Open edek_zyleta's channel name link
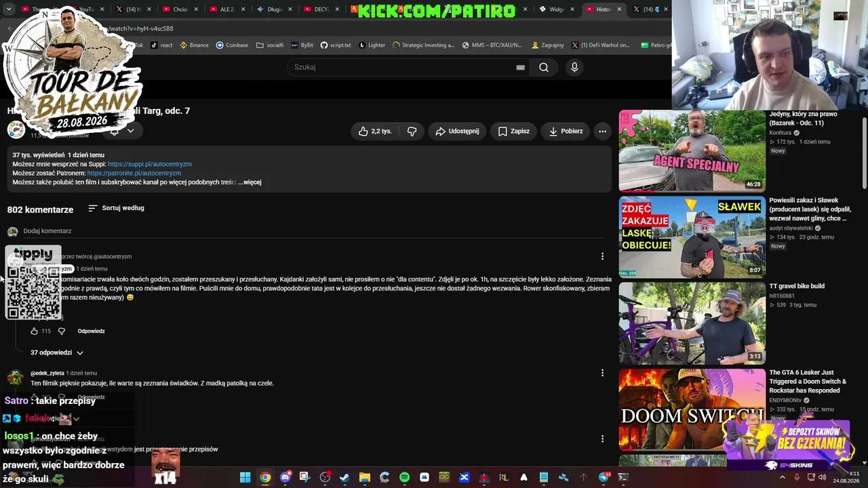The width and height of the screenshot is (868, 488). pos(47,373)
